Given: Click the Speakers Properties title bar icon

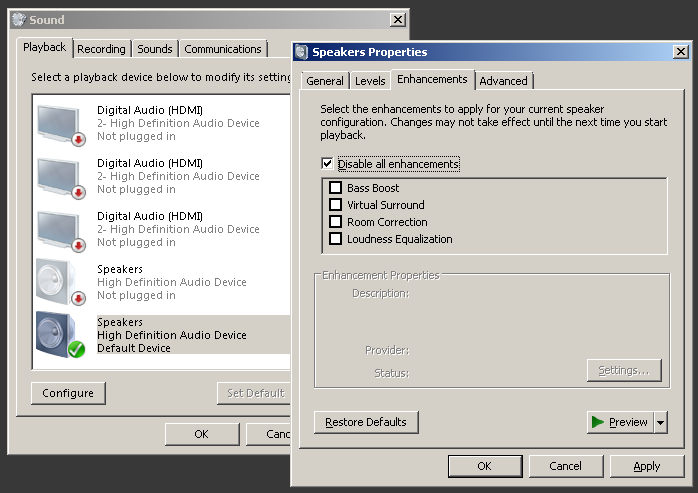Looking at the screenshot, I should pyautogui.click(x=301, y=52).
